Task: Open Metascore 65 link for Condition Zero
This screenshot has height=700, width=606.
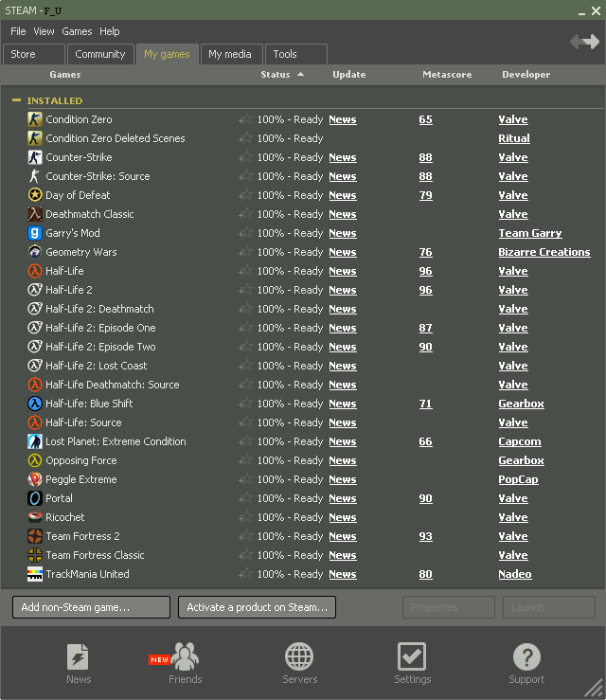Action: [x=426, y=119]
